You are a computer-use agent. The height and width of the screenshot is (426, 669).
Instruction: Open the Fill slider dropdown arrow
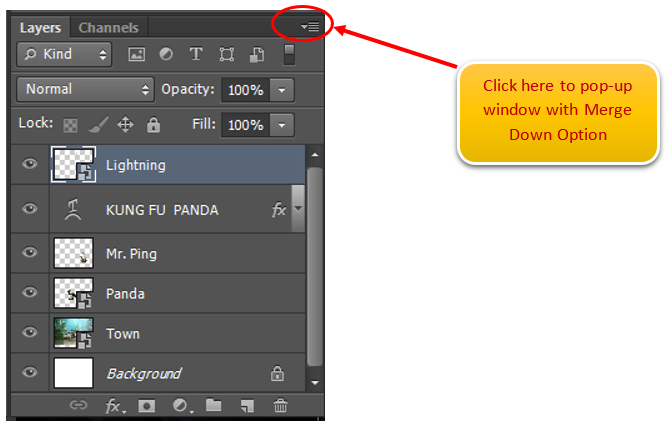point(282,125)
